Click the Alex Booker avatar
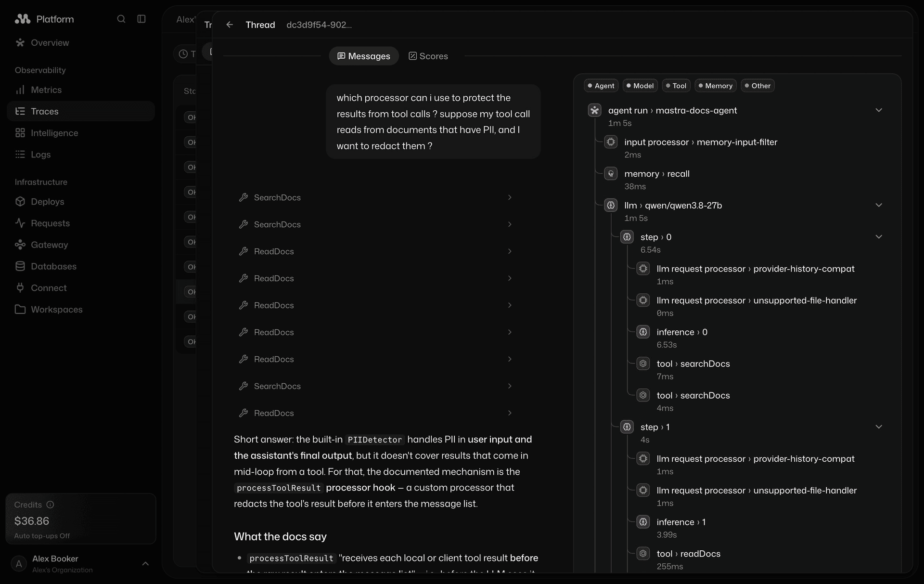Screen dimensions: 924x584 click(19, 564)
